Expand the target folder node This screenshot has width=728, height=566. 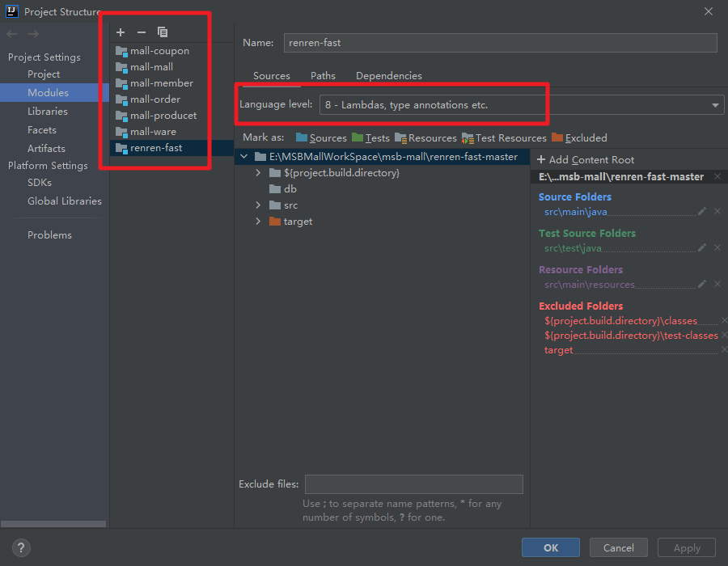tap(258, 222)
